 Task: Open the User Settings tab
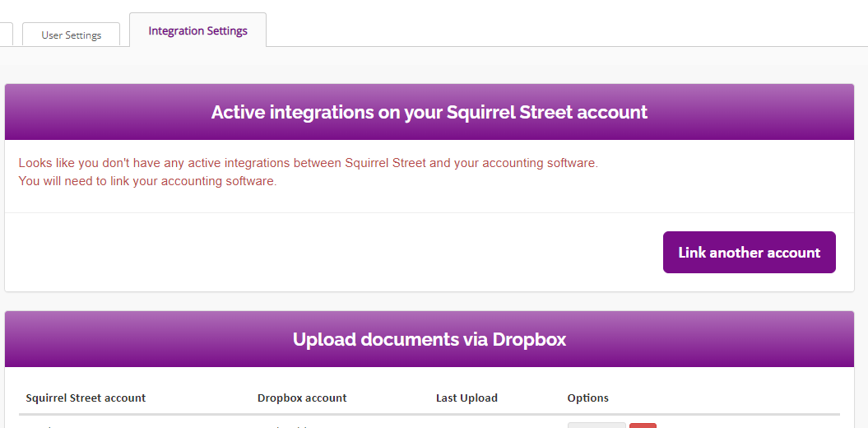click(x=71, y=35)
